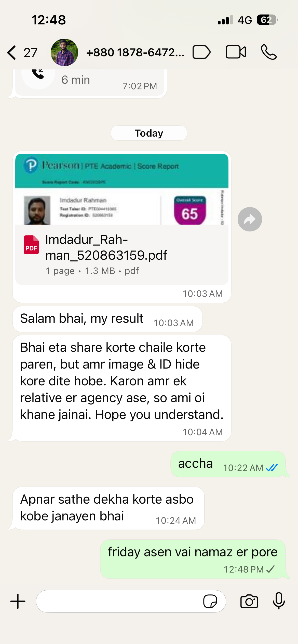Open attachments with the plus icon
This screenshot has height=644, width=298.
click(18, 602)
